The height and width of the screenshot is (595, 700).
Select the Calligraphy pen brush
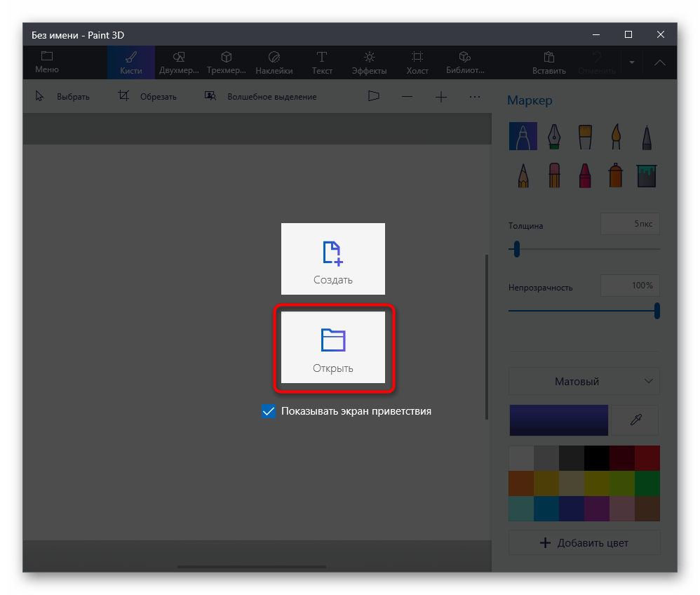pos(554,136)
